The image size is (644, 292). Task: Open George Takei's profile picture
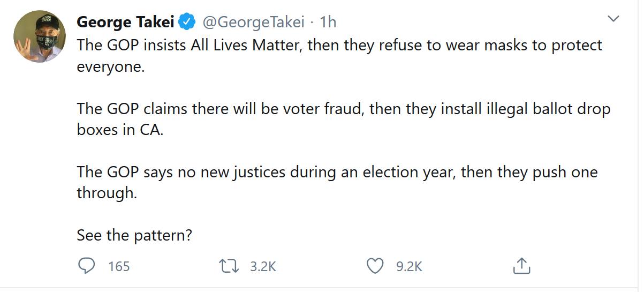click(39, 36)
